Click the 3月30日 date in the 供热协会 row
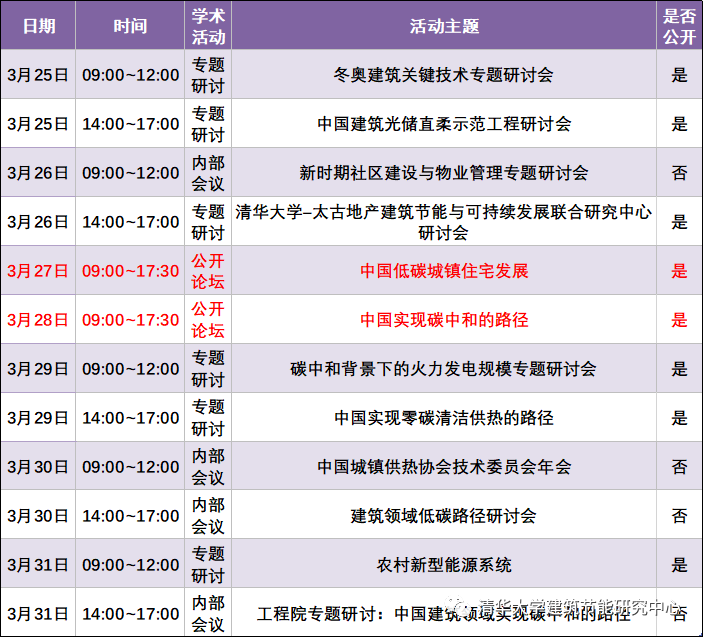This screenshot has height=638, width=704. (x=38, y=466)
